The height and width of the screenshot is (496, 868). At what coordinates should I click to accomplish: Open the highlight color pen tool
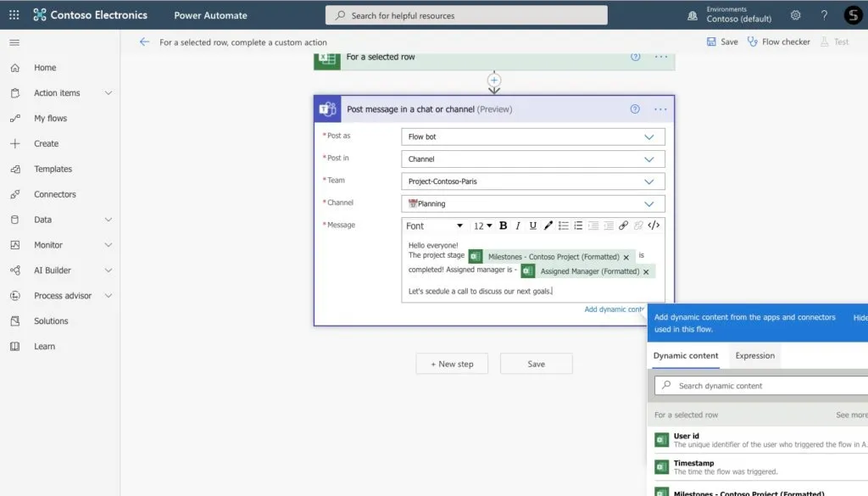pos(548,226)
